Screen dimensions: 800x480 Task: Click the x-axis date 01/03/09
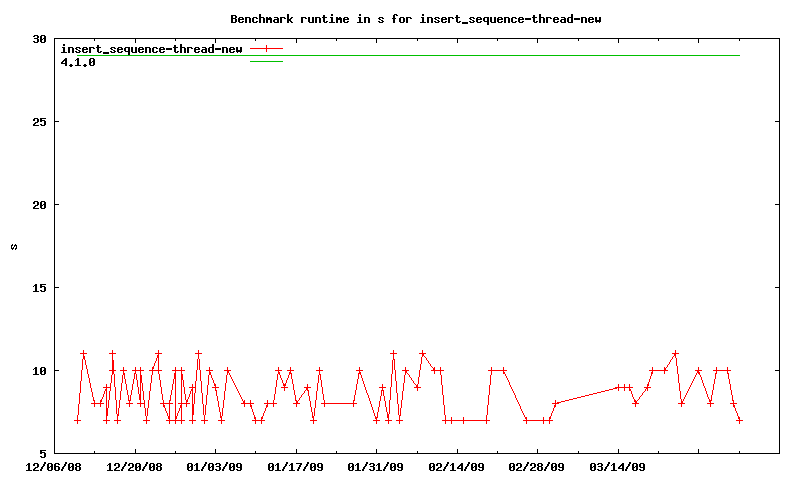pyautogui.click(x=215, y=466)
